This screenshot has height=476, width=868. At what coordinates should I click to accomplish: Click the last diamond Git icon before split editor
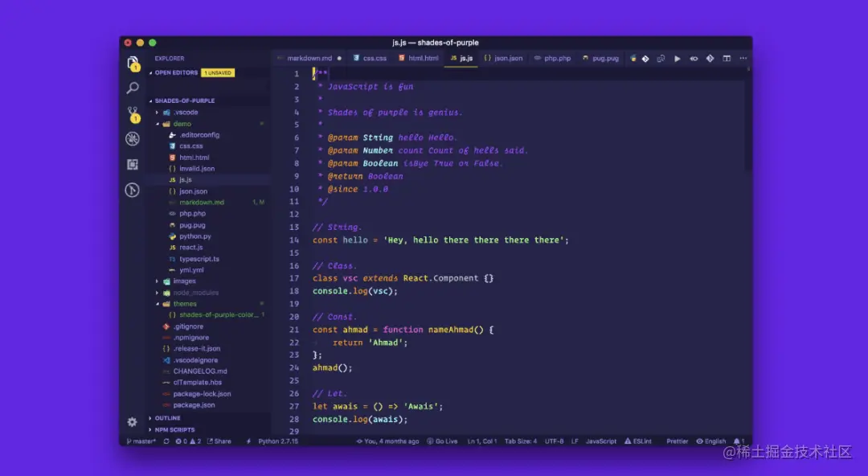710,58
